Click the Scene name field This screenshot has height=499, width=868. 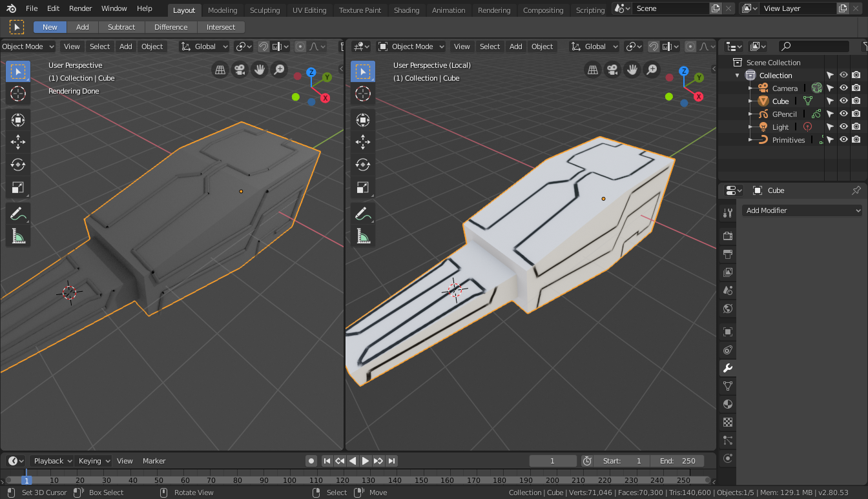pos(670,8)
